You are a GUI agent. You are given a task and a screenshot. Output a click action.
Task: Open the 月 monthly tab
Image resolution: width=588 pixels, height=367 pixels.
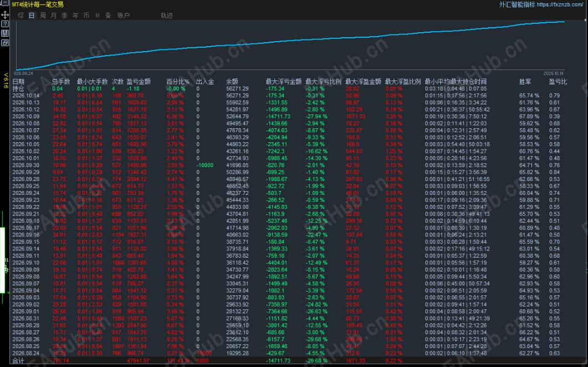pos(54,16)
